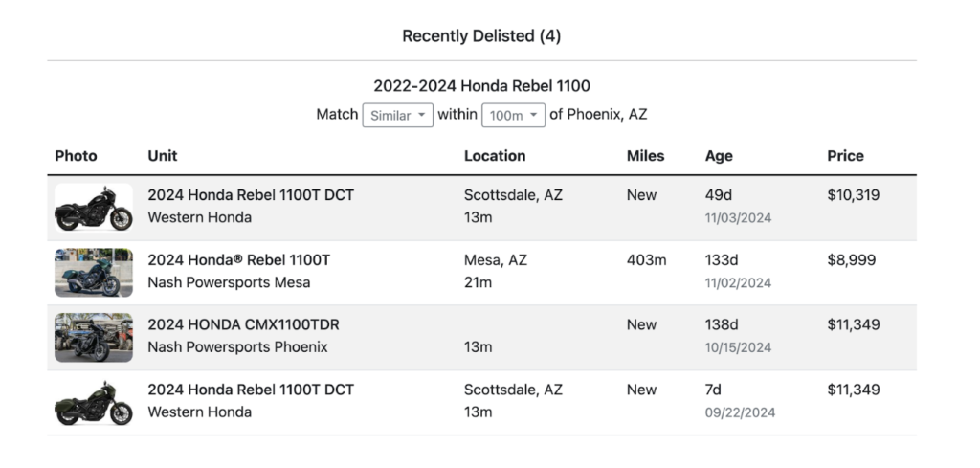
Task: Open the green Rebel 1100T DCT photo
Action: point(94,402)
